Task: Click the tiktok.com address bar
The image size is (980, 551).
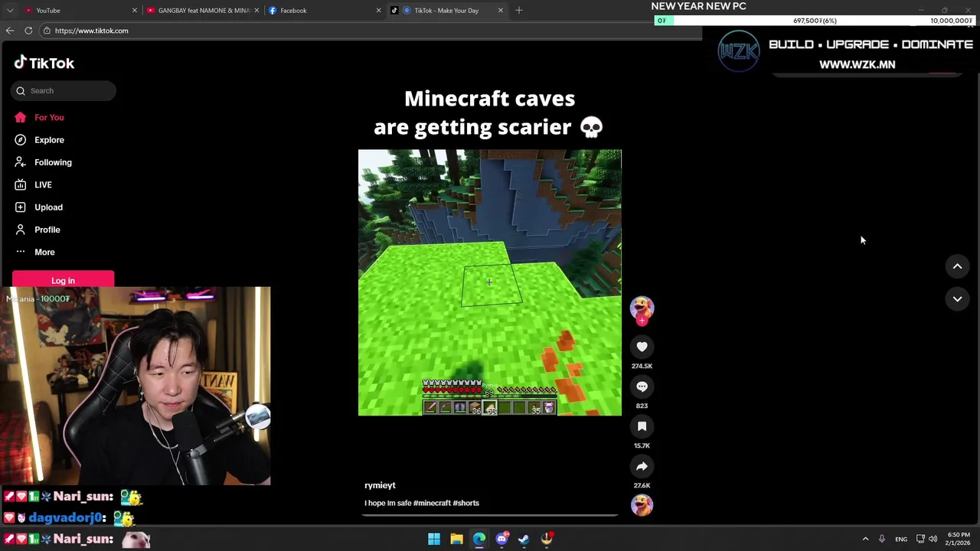Action: coord(367,31)
